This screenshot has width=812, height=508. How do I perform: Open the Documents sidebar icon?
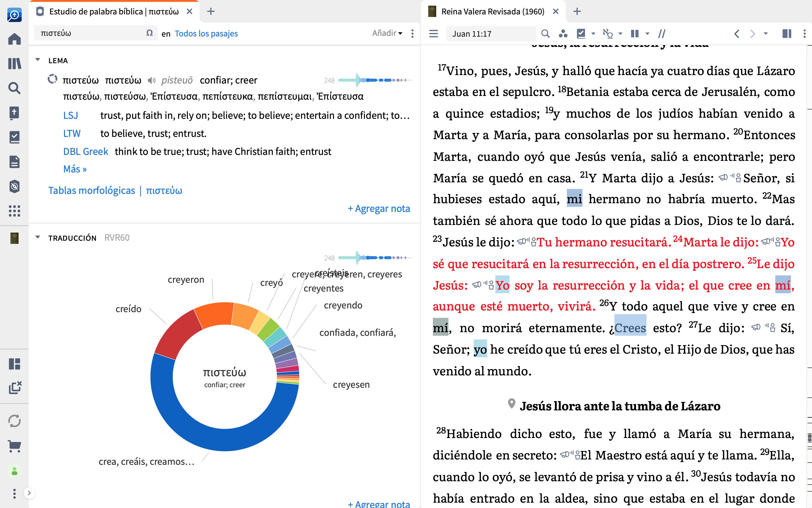coord(14,162)
